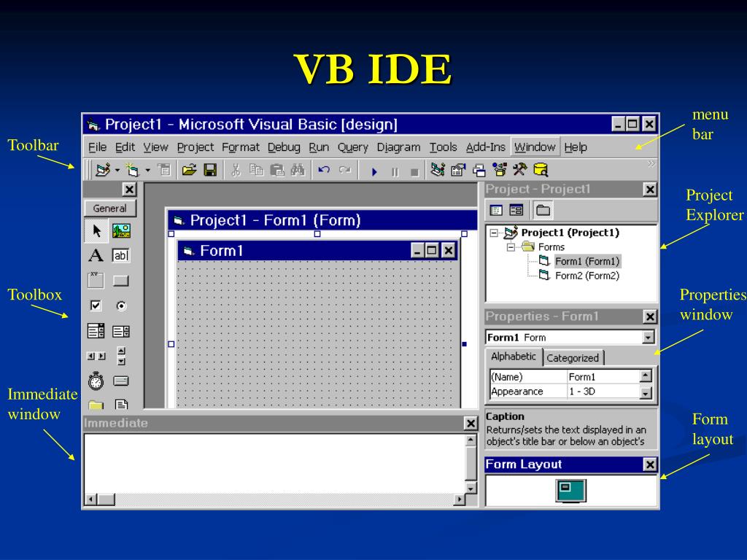Click the Cut scissors icon
The image size is (747, 560).
click(236, 169)
